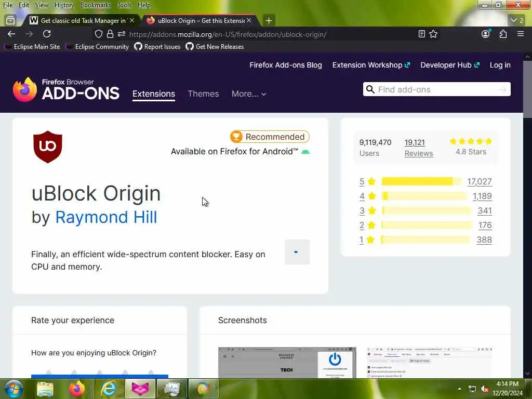The height and width of the screenshot is (399, 532).
Task: Open author Raymond Hill's profile link
Action: click(x=106, y=217)
